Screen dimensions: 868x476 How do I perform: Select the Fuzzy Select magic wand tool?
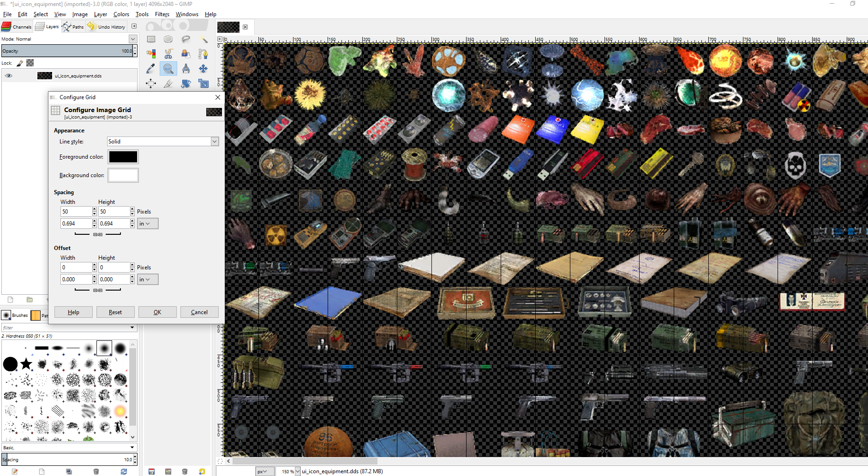point(204,39)
